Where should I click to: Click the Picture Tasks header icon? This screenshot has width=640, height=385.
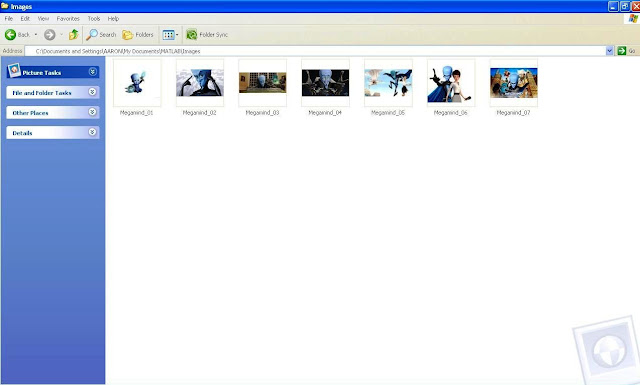click(x=14, y=70)
